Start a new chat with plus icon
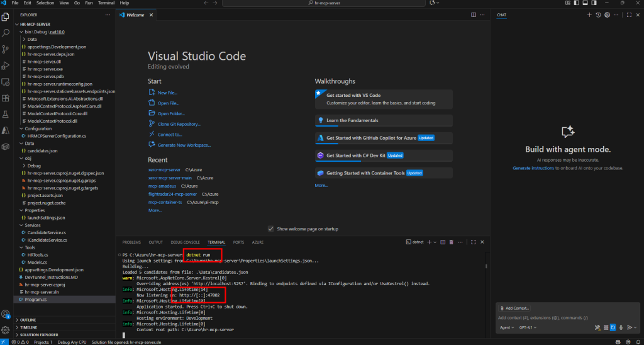The height and width of the screenshot is (345, 644). tap(589, 14)
